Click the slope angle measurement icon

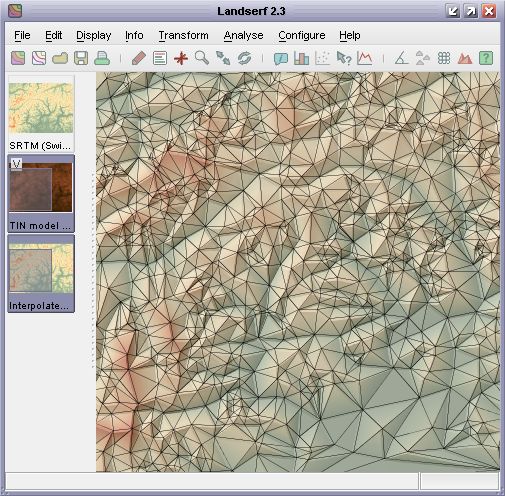pyautogui.click(x=401, y=58)
